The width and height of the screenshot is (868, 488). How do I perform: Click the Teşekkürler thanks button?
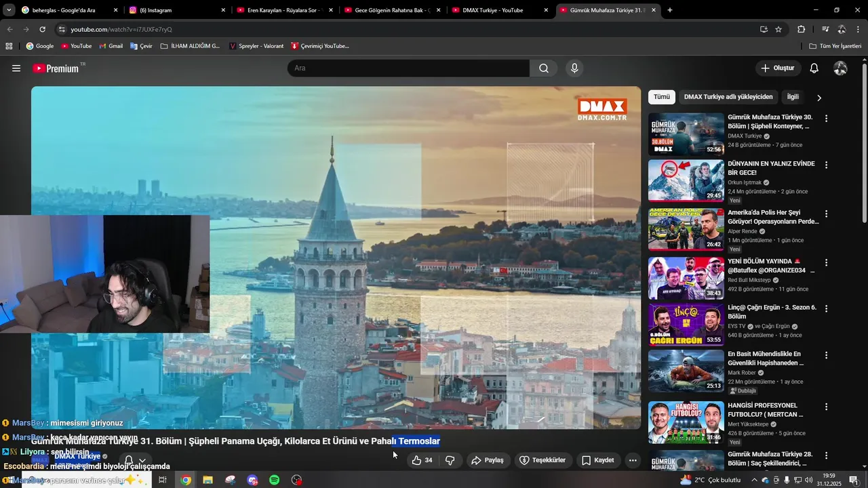point(542,460)
